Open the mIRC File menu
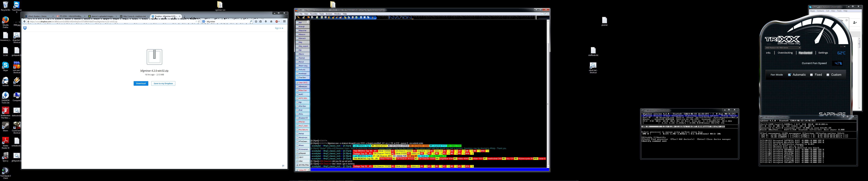This screenshot has height=181, width=868. (x=301, y=14)
